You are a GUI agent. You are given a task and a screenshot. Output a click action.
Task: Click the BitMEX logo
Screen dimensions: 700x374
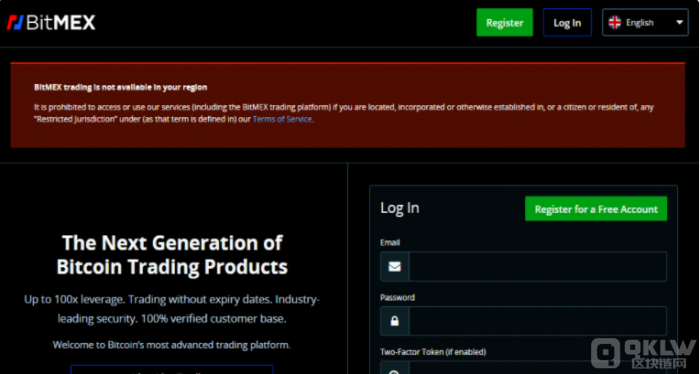click(51, 22)
